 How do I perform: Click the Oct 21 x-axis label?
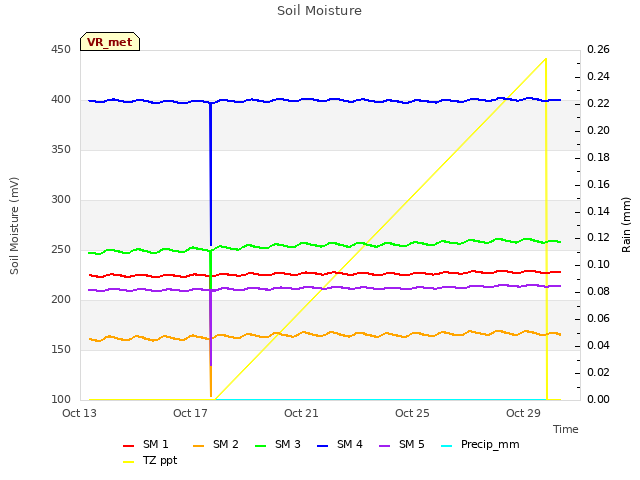point(302,413)
